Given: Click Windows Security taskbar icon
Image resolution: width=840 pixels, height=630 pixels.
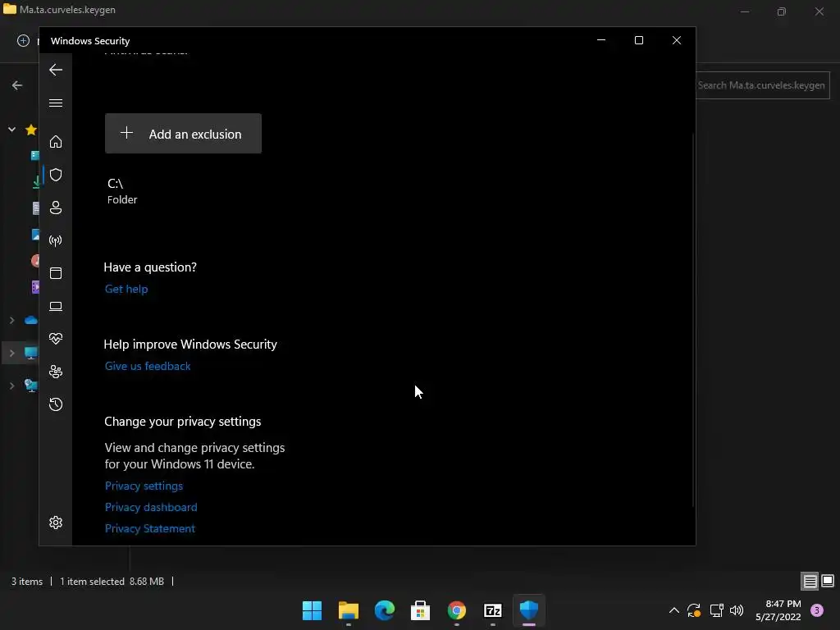Looking at the screenshot, I should tap(529, 610).
